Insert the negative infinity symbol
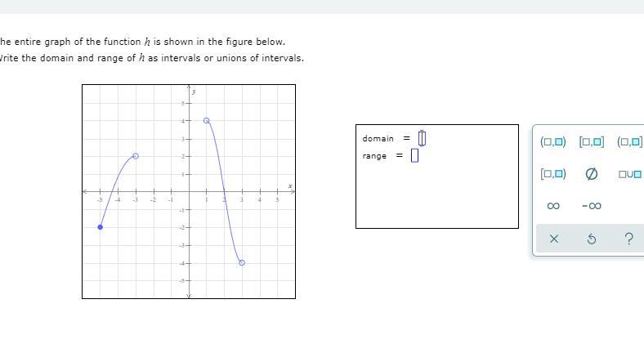Image resolution: width=644 pixels, height=353 pixels. click(x=592, y=205)
